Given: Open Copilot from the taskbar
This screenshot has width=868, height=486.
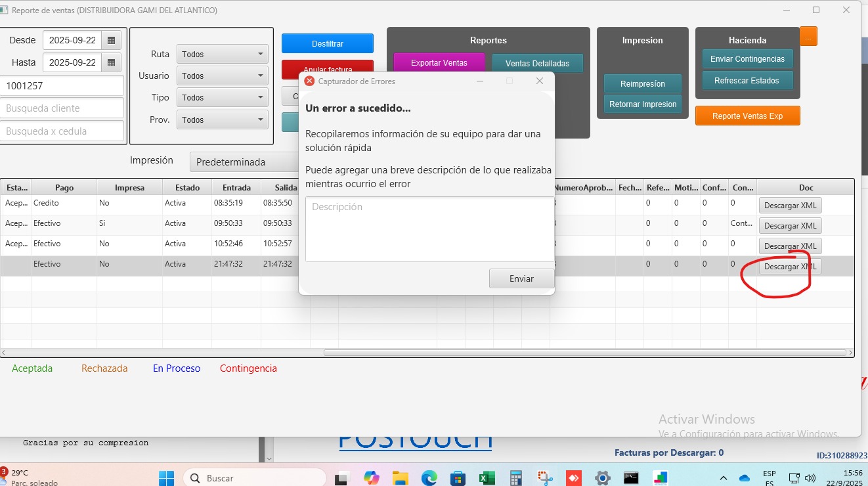Looking at the screenshot, I should click(x=371, y=478).
